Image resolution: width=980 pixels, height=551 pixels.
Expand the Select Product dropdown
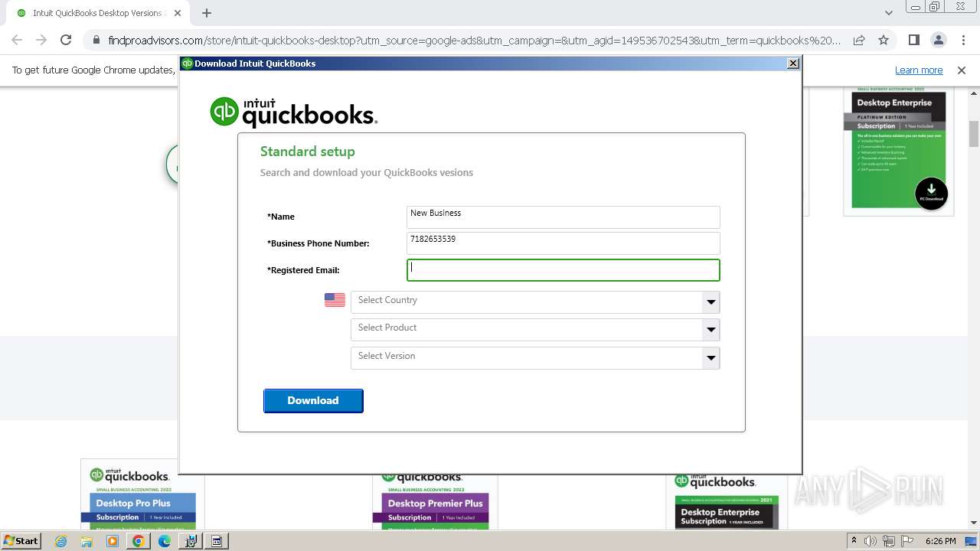pyautogui.click(x=535, y=329)
